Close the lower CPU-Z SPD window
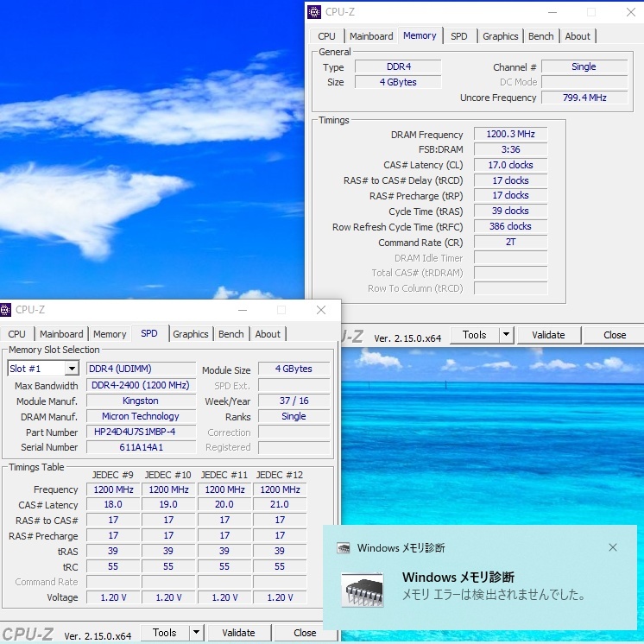Screen dimensions: 644x644 tap(321, 310)
